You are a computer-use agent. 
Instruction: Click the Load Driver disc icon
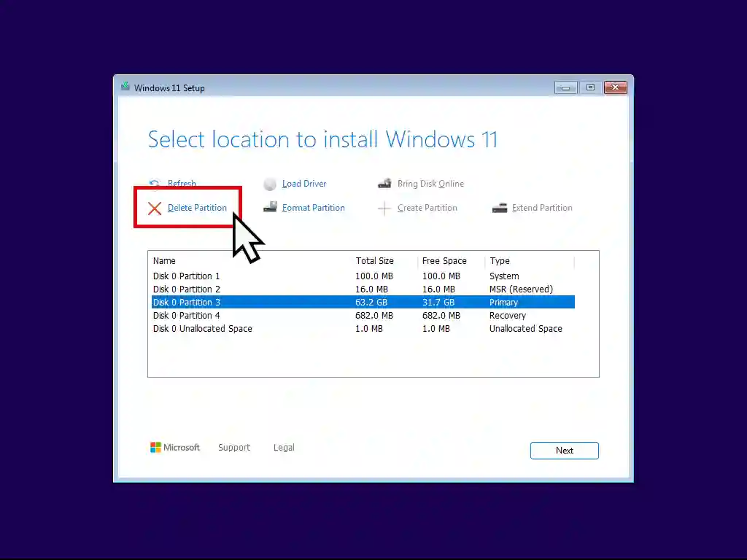(270, 184)
